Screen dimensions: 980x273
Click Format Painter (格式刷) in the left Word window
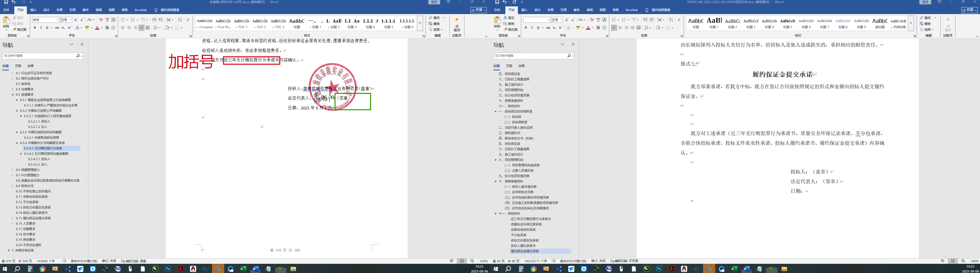19,29
